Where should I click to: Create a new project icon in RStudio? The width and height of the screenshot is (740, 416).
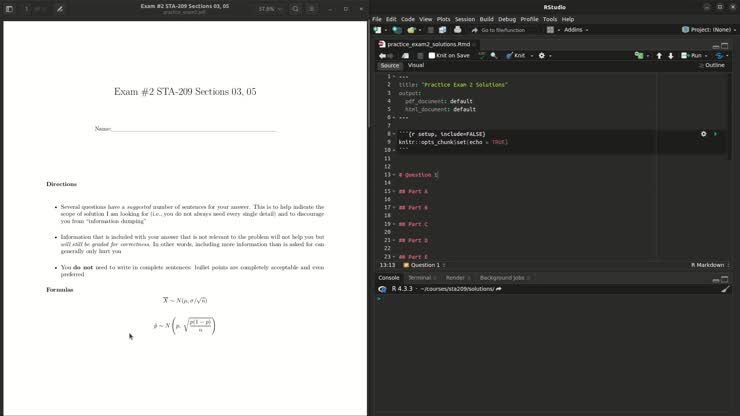397,30
